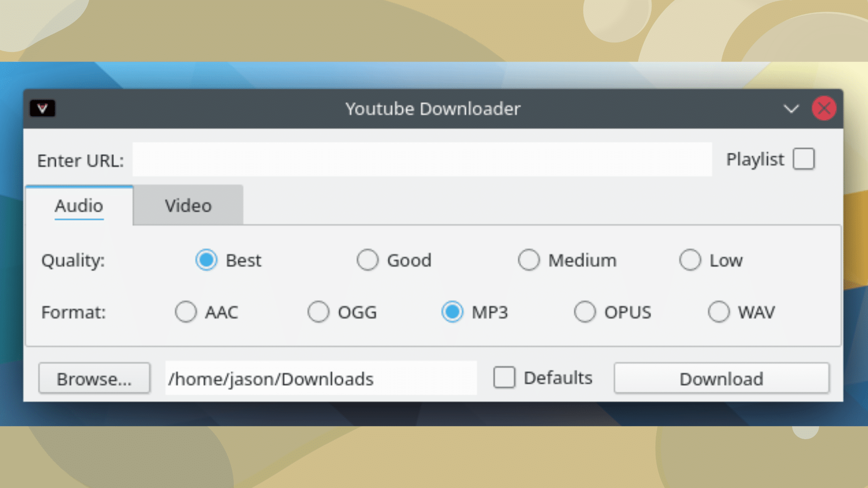Click the Enter URL input field
Image resolution: width=868 pixels, height=488 pixels.
tap(422, 160)
